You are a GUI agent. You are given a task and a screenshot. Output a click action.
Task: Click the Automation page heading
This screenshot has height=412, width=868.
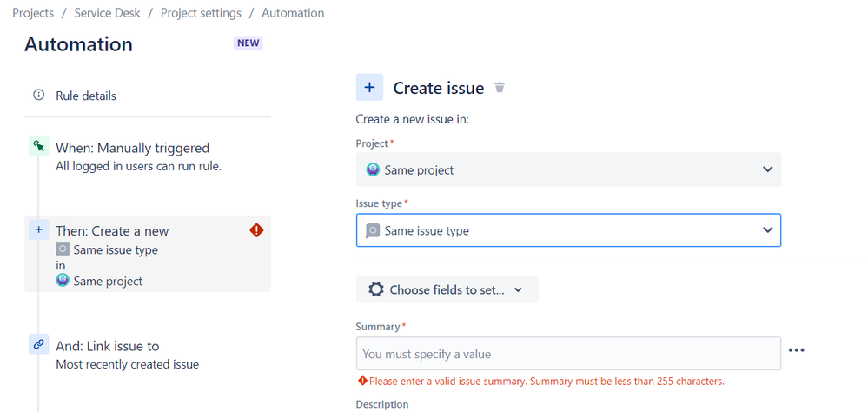click(x=78, y=44)
